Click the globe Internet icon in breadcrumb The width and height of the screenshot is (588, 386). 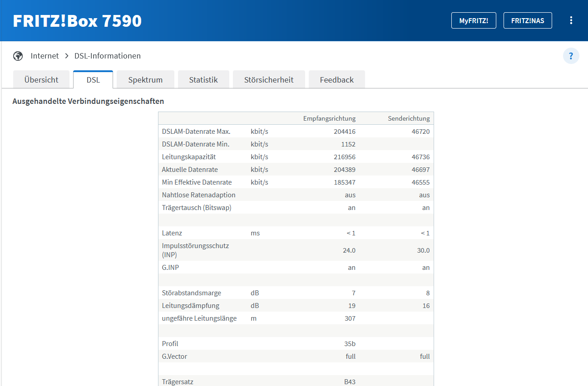pos(18,56)
